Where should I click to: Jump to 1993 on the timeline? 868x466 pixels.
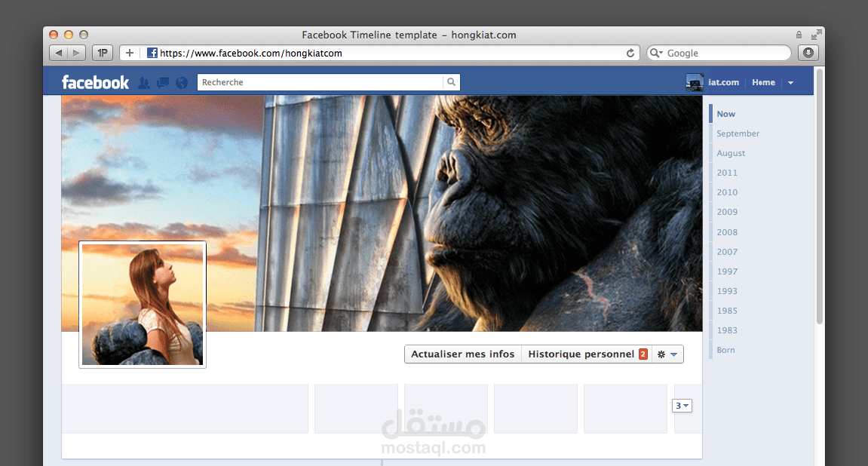(x=727, y=291)
